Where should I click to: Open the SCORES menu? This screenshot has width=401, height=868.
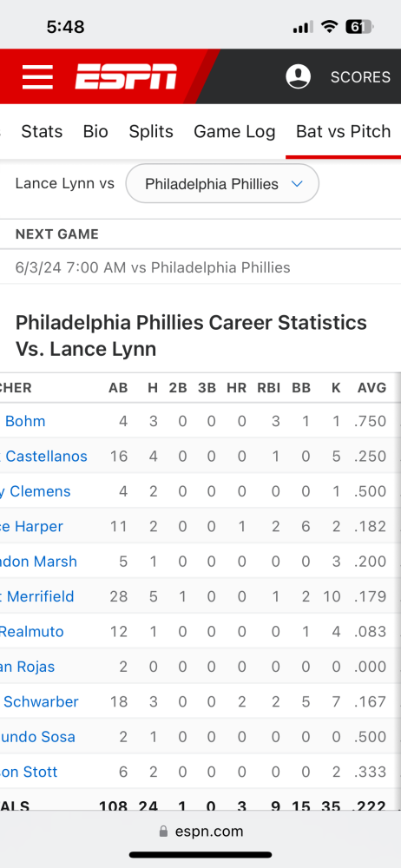pos(360,77)
